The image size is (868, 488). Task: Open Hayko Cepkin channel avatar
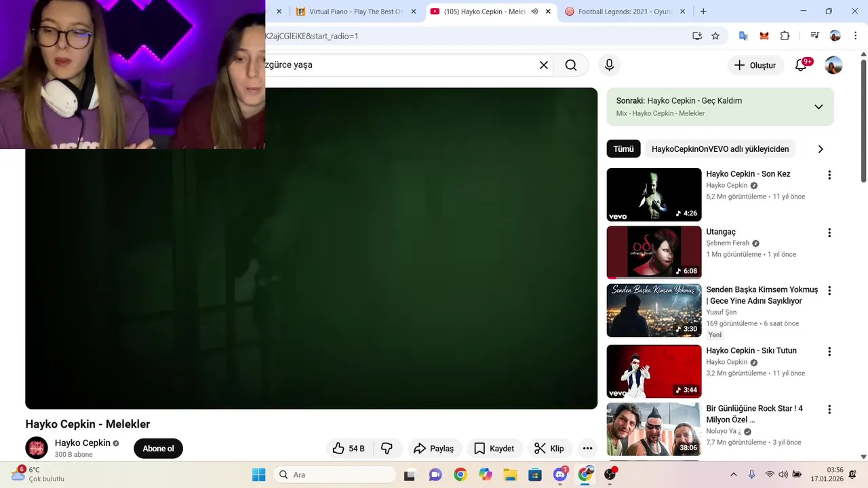[37, 448]
